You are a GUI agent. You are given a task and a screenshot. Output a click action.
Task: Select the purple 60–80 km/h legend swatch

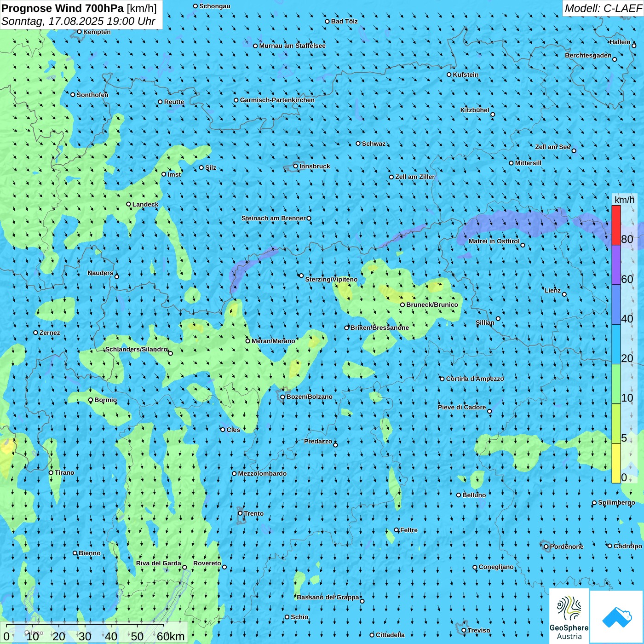pyautogui.click(x=616, y=265)
